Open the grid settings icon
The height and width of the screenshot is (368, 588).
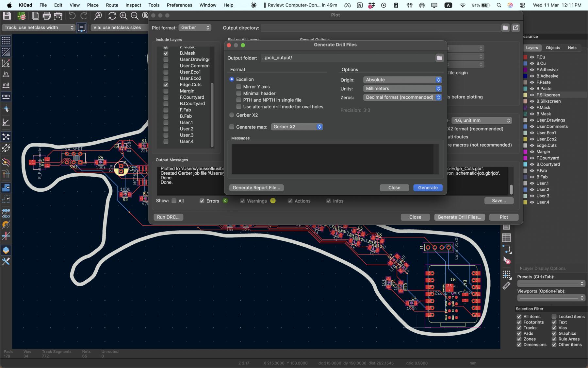pos(6,41)
